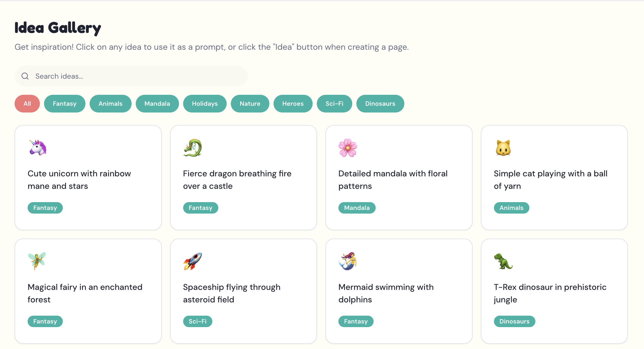Click the mermaid emoji icon
This screenshot has height=349, width=644.
tap(348, 261)
